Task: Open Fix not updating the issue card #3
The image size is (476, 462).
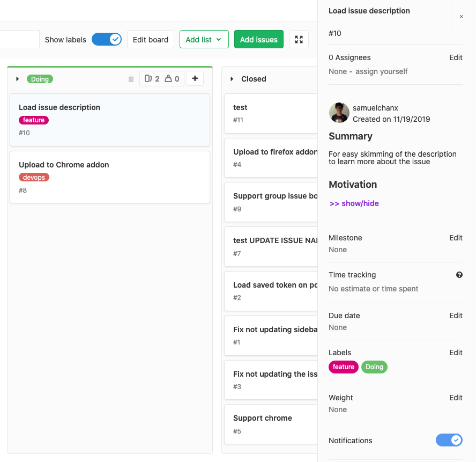Action: pos(271,380)
